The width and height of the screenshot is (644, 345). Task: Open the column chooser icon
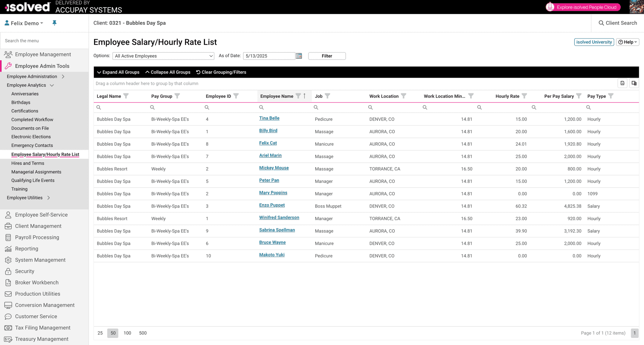634,83
